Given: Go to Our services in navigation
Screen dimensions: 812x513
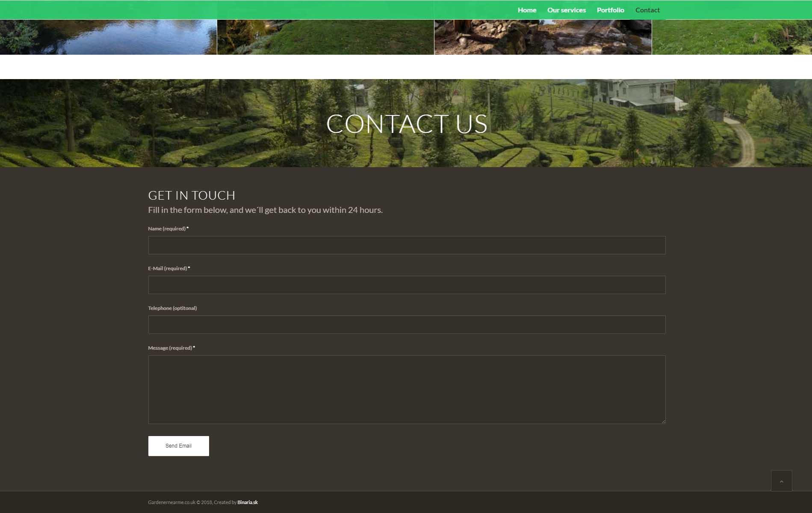Looking at the screenshot, I should pos(566,10).
